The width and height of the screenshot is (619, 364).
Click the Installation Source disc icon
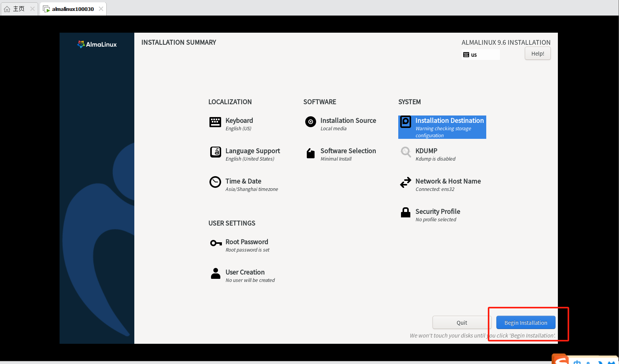click(x=310, y=122)
